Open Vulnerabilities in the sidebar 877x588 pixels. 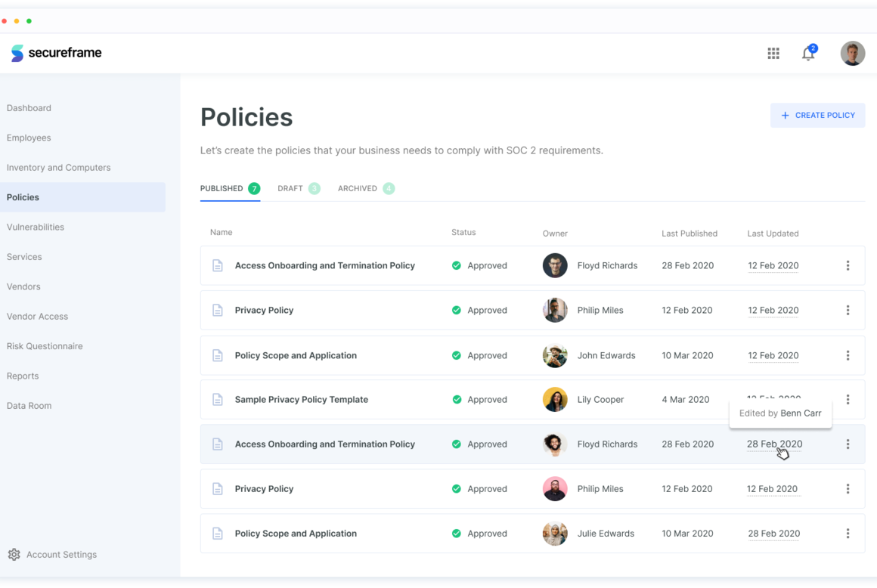pyautogui.click(x=36, y=227)
